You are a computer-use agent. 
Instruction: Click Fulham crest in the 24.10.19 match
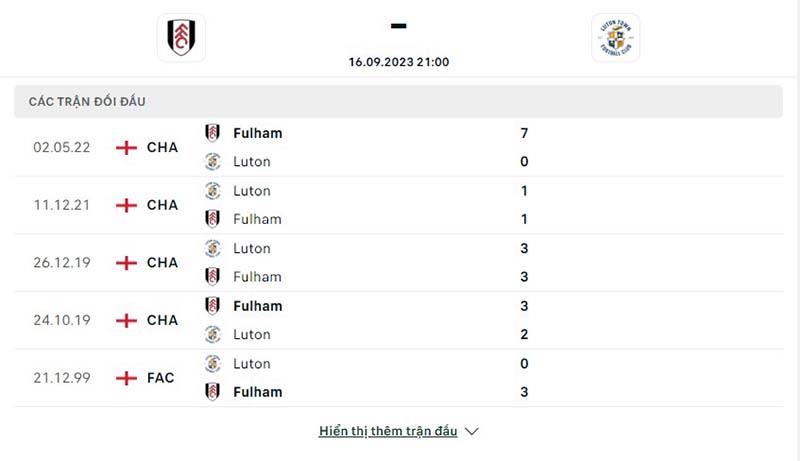213,306
